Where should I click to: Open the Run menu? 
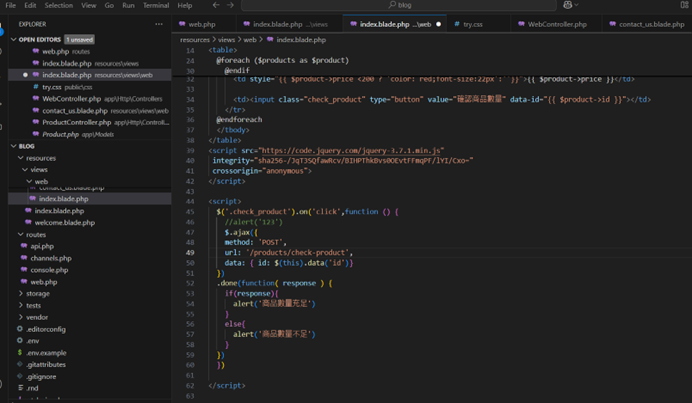pyautogui.click(x=128, y=5)
